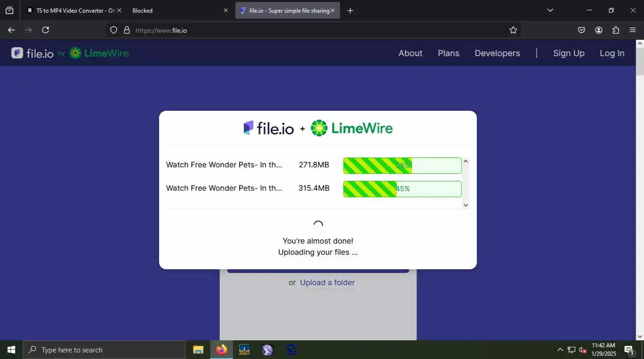
Task: Open a new tab with the plus button
Action: point(350,10)
